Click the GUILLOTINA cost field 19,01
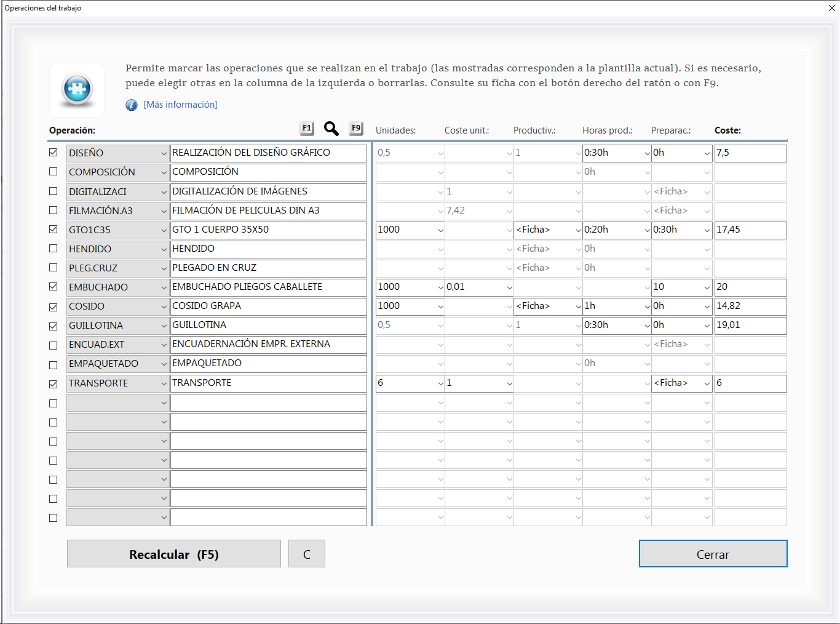840x624 pixels. pyautogui.click(x=751, y=326)
